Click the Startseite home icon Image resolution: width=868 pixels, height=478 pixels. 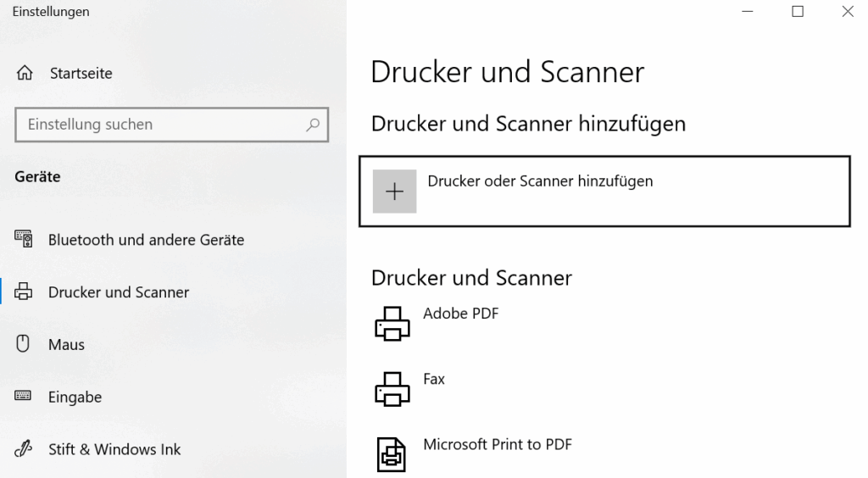[x=25, y=74]
